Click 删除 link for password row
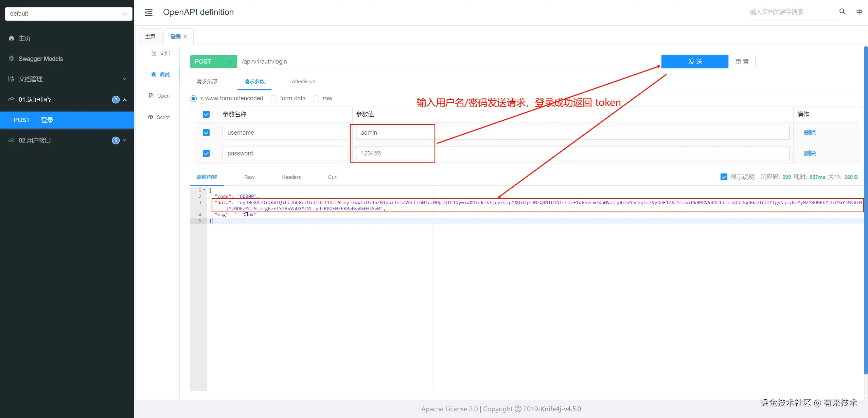The image size is (868, 418). pyautogui.click(x=809, y=153)
